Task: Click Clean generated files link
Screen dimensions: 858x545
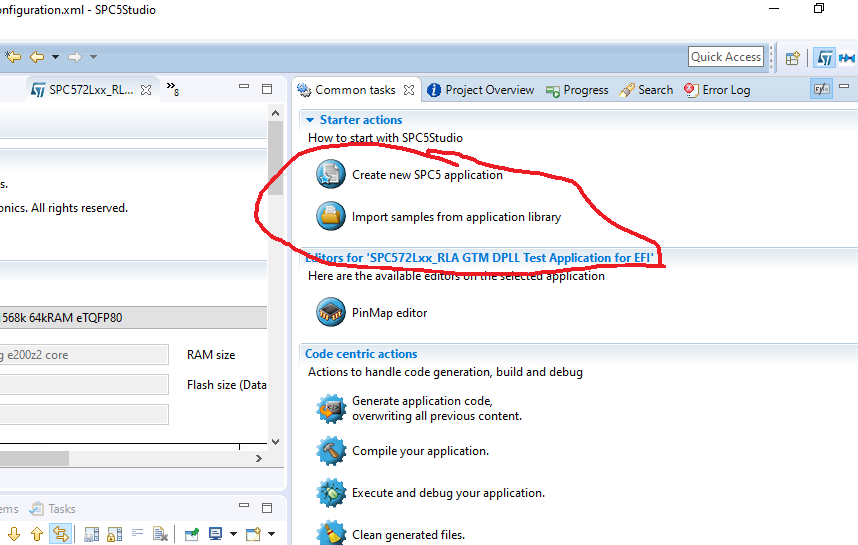Action: (x=408, y=535)
